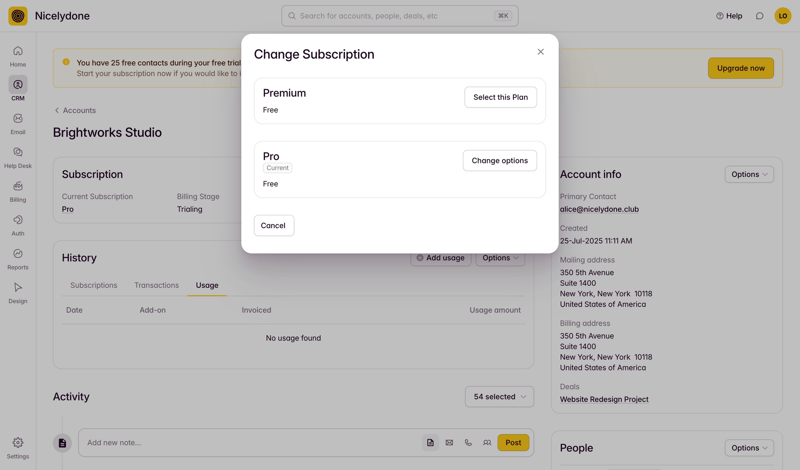Click Add usage in History
The height and width of the screenshot is (470, 800).
441,258
